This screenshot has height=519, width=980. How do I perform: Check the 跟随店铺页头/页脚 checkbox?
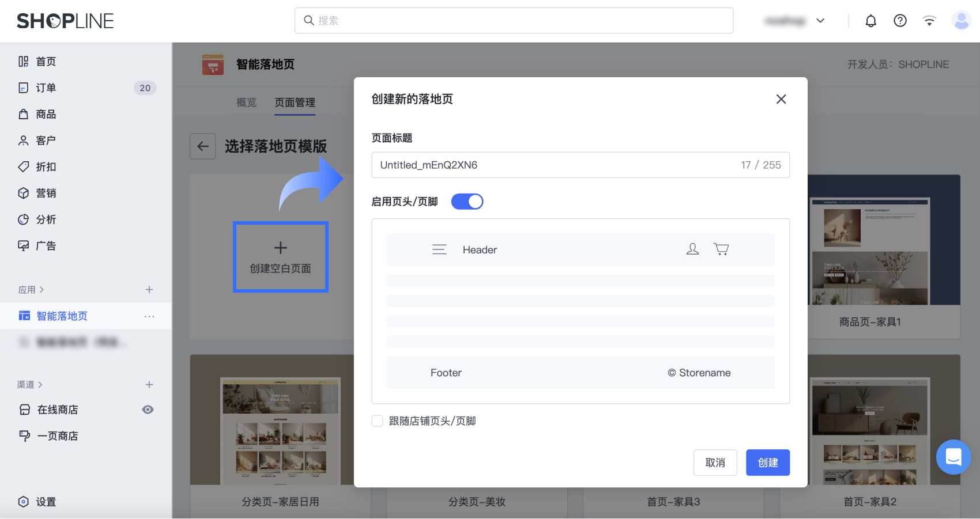click(378, 421)
